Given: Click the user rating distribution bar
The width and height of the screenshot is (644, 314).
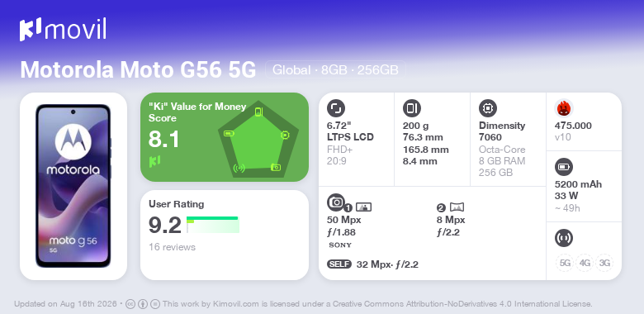Looking at the screenshot, I should pos(213,225).
